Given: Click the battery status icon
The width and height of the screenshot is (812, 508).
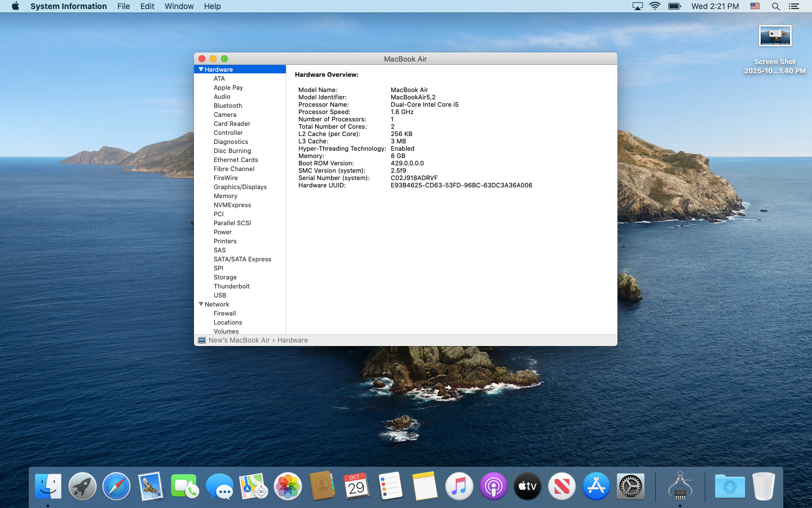Looking at the screenshot, I should point(674,6).
